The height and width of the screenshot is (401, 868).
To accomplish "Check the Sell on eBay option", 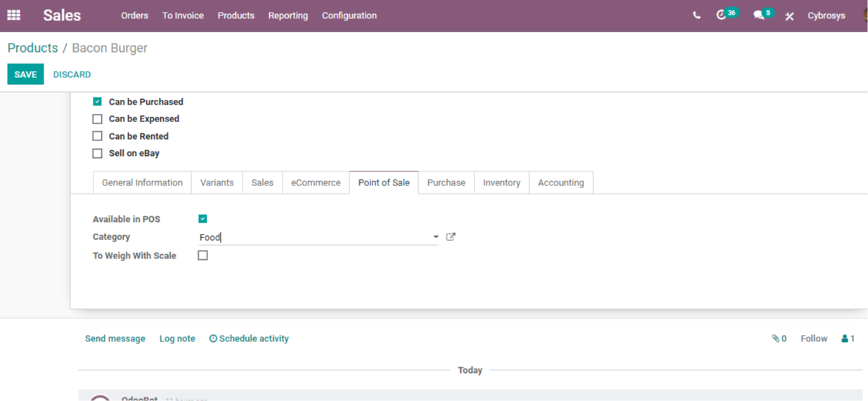I will (x=98, y=153).
